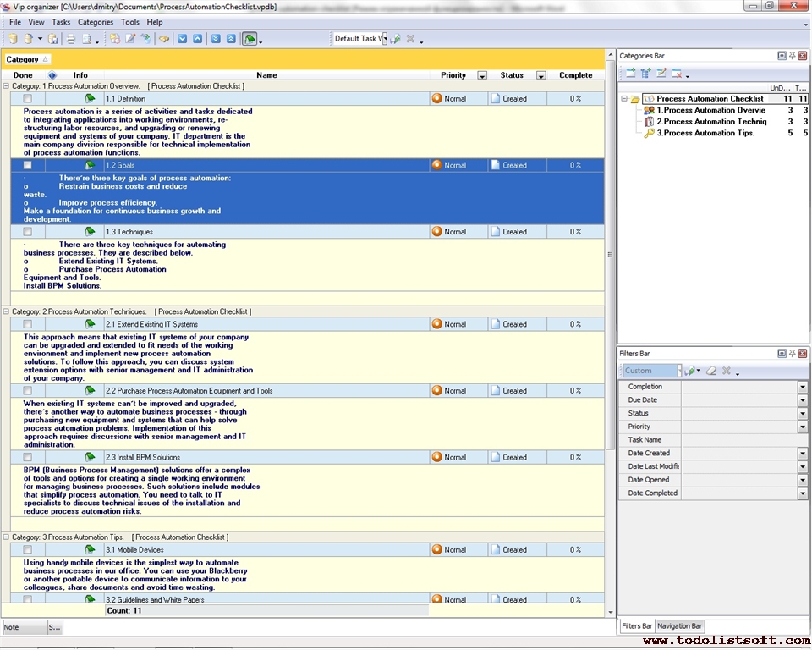Screen dimensions: 812x650
Task: Collapse the Process Automation Checklist tree node
Action: pos(623,99)
